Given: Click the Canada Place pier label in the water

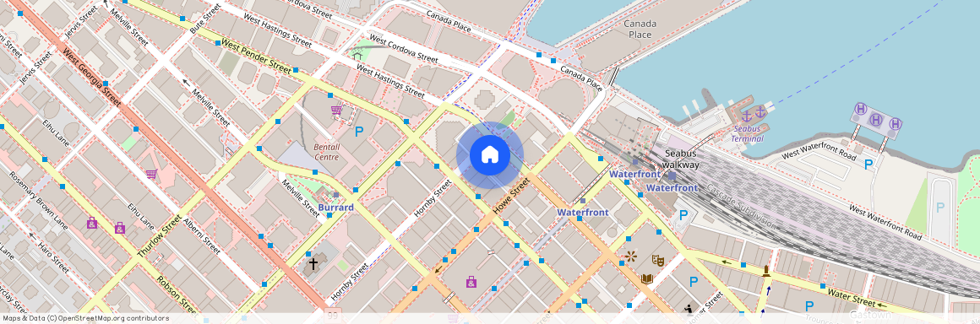Looking at the screenshot, I should click(640, 29).
